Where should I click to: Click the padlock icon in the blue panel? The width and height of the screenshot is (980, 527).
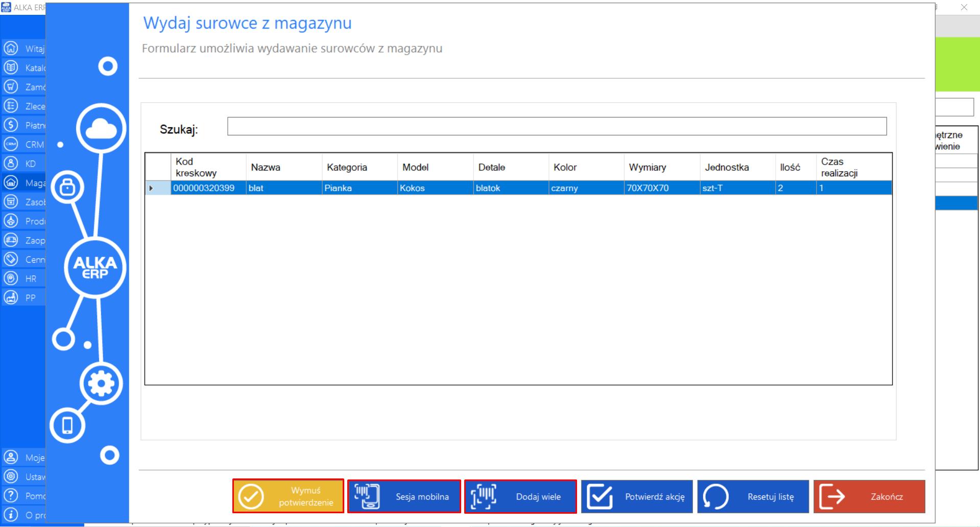pyautogui.click(x=67, y=187)
